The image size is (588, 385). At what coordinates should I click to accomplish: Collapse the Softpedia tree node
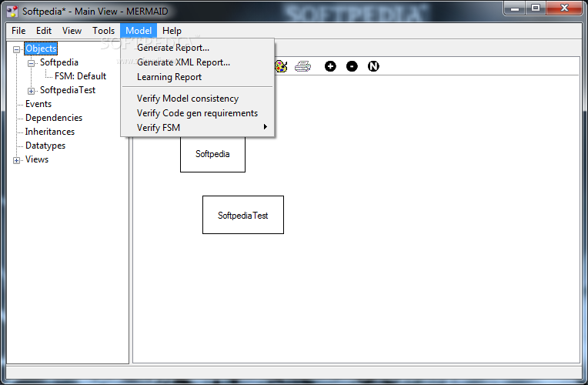pos(31,63)
